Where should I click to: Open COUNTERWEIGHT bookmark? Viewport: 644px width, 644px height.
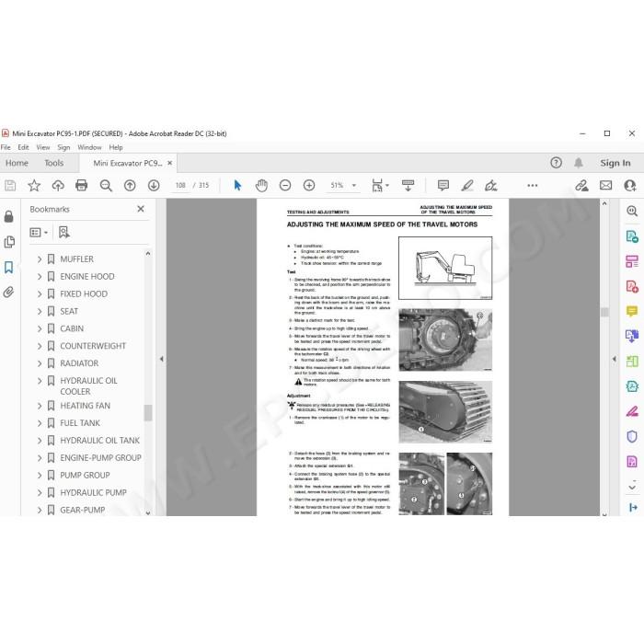click(93, 346)
